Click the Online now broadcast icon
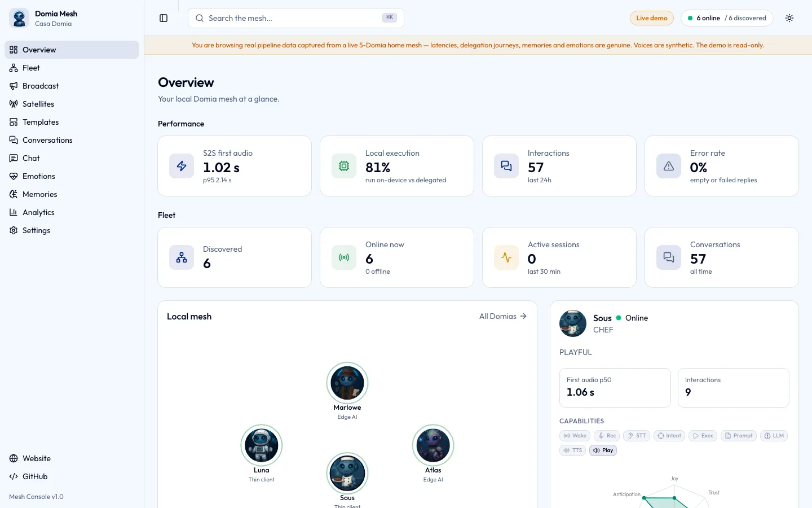Viewport: 812px width, 508px height. pos(344,257)
